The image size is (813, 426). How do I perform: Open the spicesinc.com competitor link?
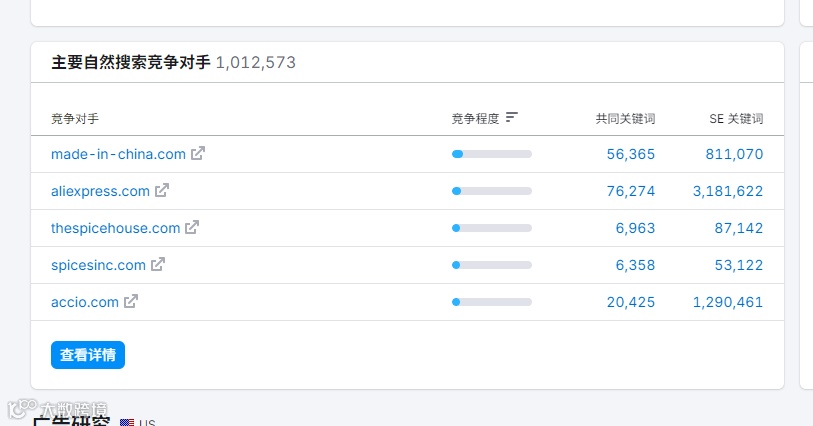[x=98, y=265]
